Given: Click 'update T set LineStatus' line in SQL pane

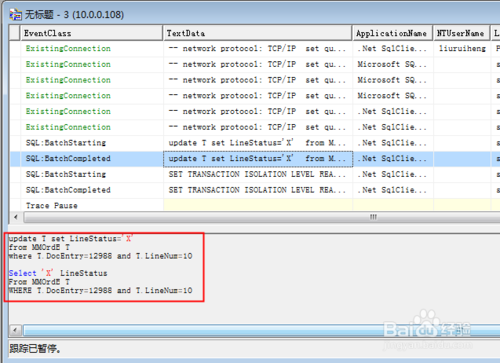Looking at the screenshot, I should point(70,239).
